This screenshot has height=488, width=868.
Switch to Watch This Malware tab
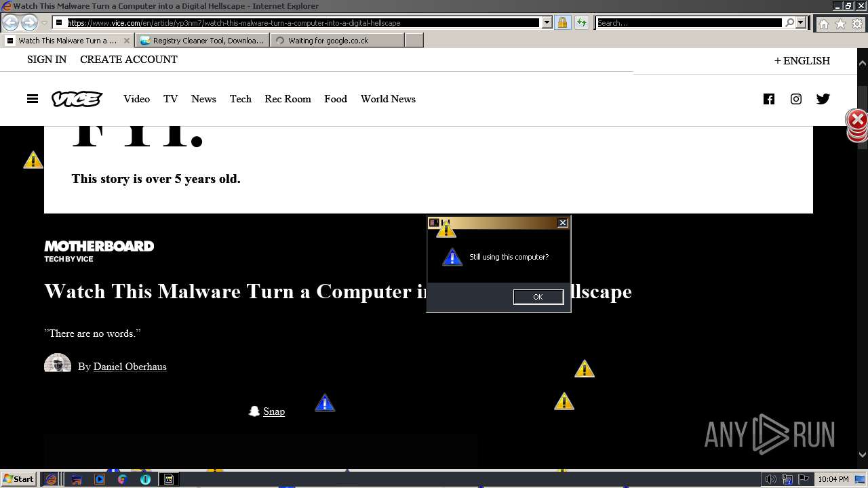coord(66,41)
